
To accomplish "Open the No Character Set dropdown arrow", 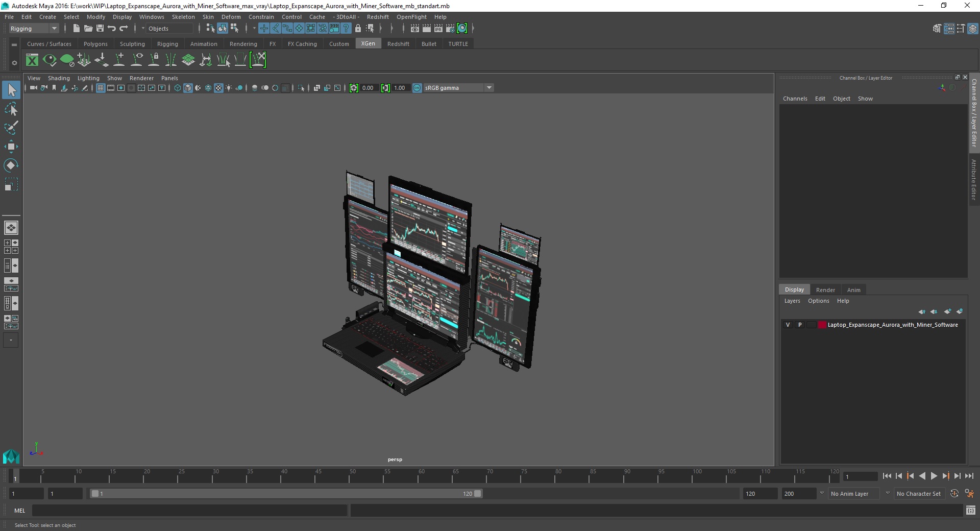I will click(888, 493).
